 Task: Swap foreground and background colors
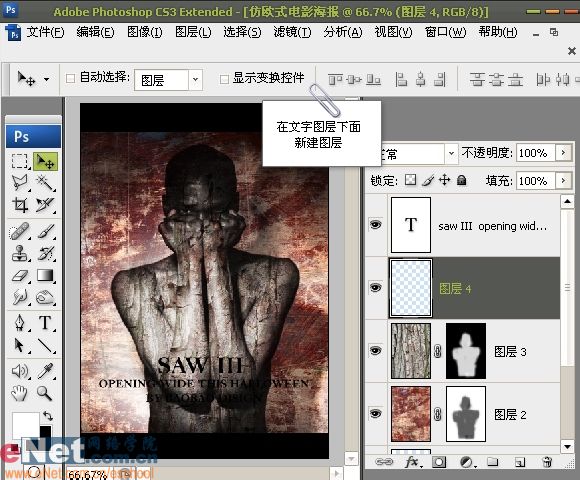pos(48,416)
